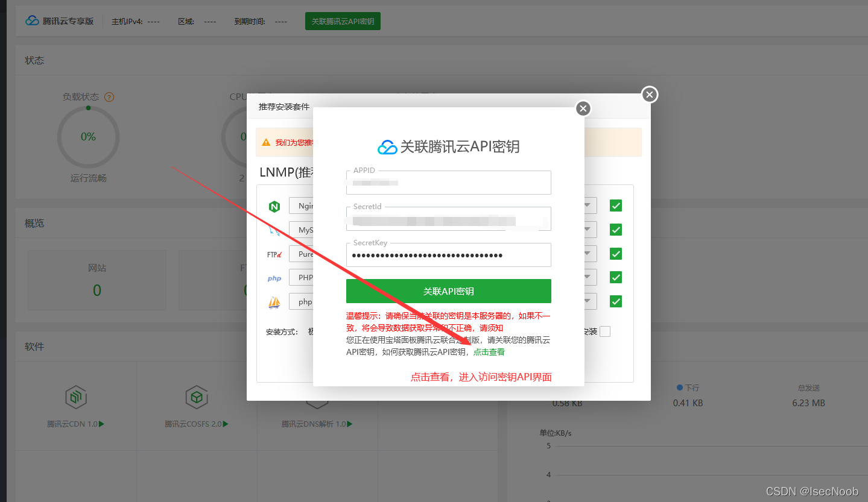Click the 腾讯云COSFS 2.0 hexagon icon

(x=197, y=397)
